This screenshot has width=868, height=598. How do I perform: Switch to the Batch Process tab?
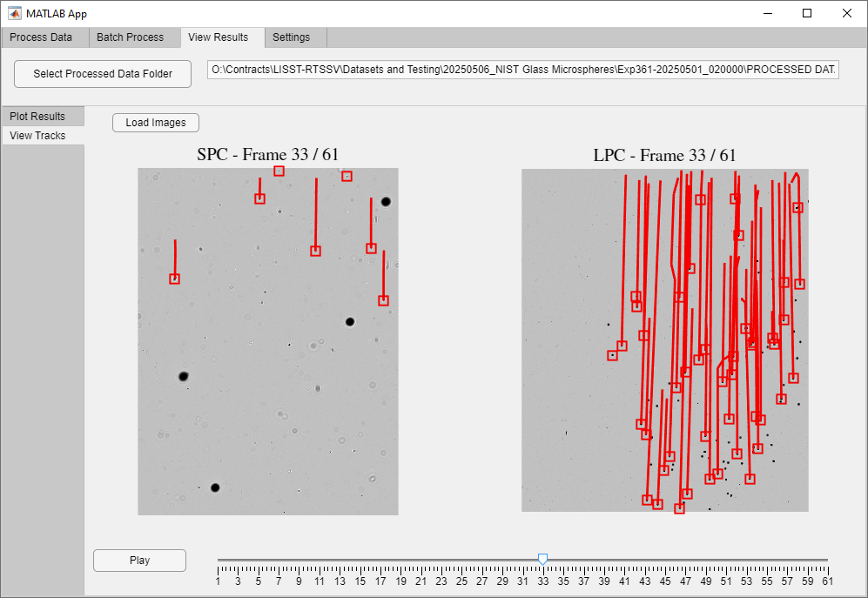(132, 37)
